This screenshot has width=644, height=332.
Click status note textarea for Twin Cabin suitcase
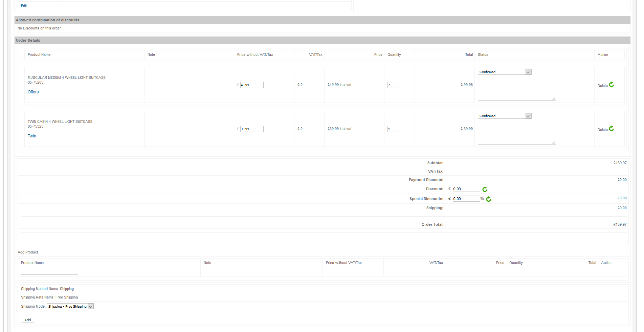pyautogui.click(x=517, y=134)
